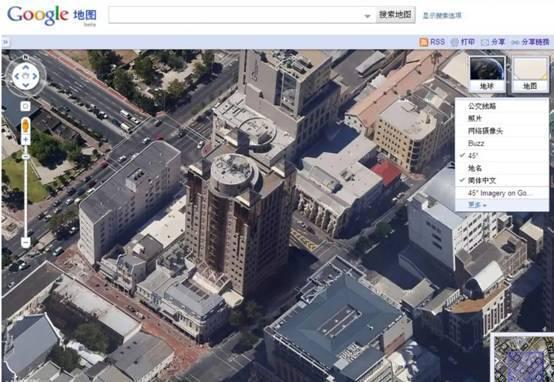Click the chain link icon beside 分享链接
554x382 pixels.
coord(515,42)
